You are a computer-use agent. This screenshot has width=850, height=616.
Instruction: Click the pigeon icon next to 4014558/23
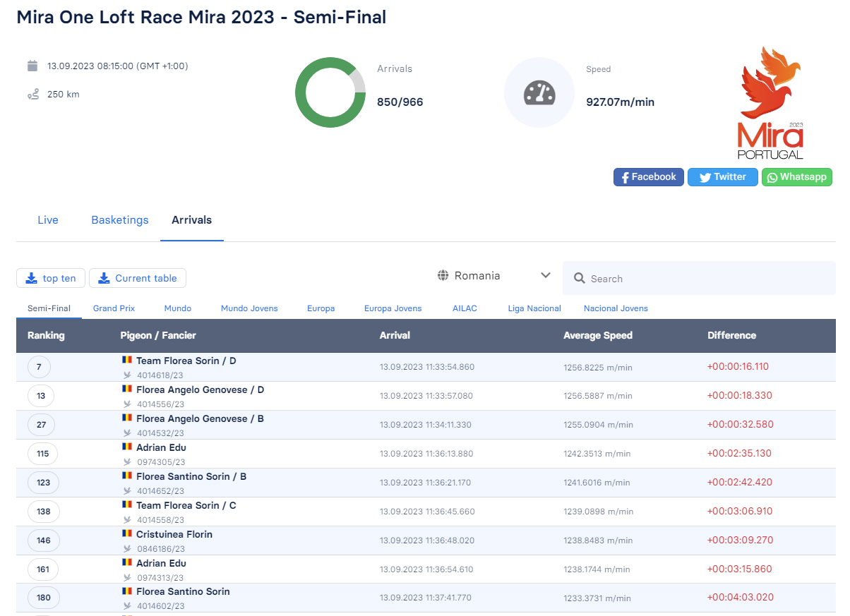(x=127, y=520)
